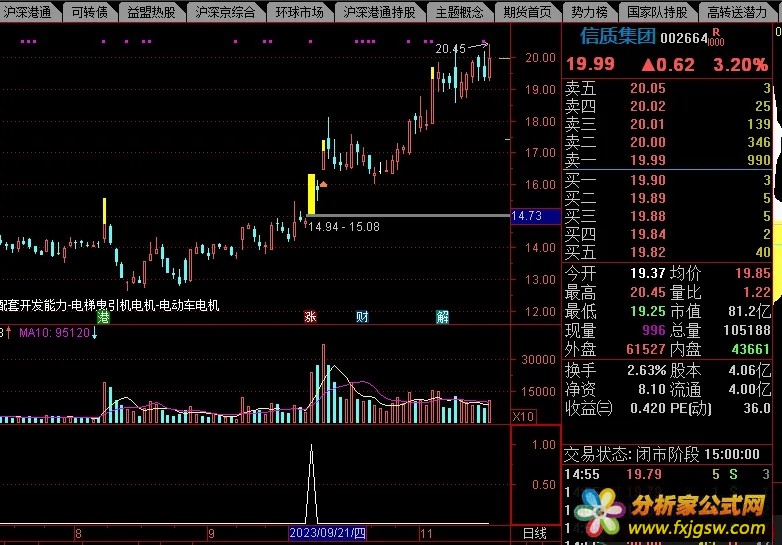Click the MA10: 95120 indicator label
The width and height of the screenshot is (782, 545).
[54, 333]
